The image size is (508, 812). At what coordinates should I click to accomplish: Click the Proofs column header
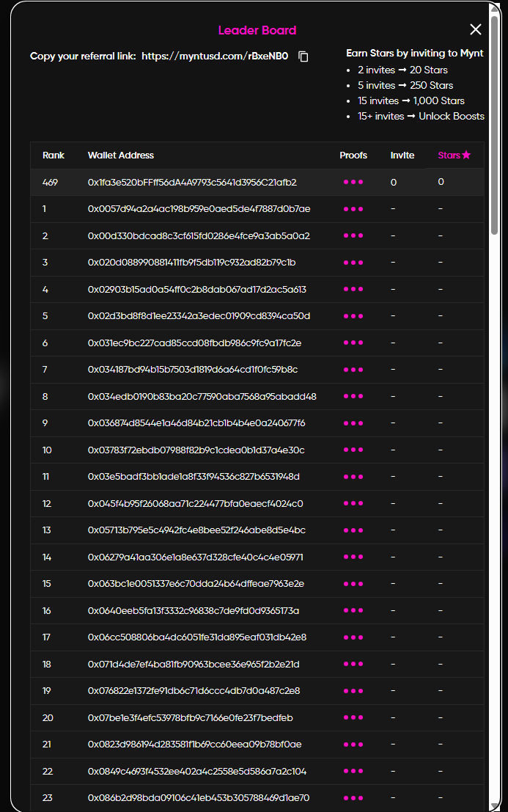pos(353,156)
